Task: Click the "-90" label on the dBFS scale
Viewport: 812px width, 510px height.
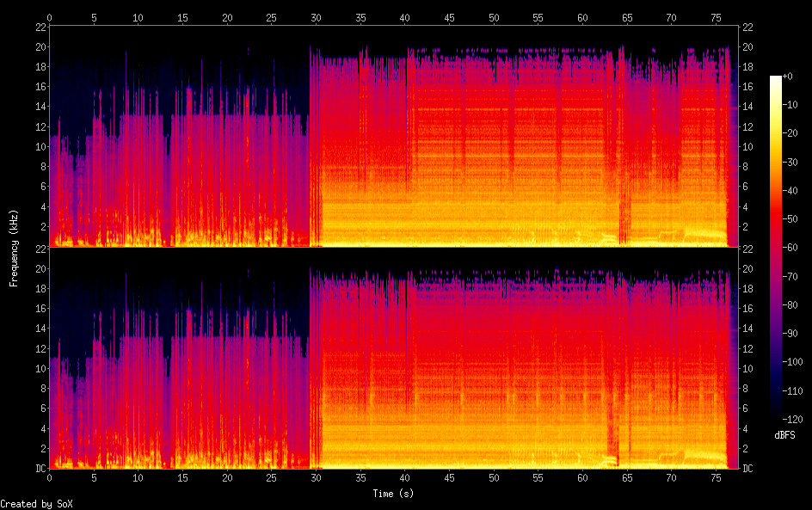Action: [x=790, y=334]
